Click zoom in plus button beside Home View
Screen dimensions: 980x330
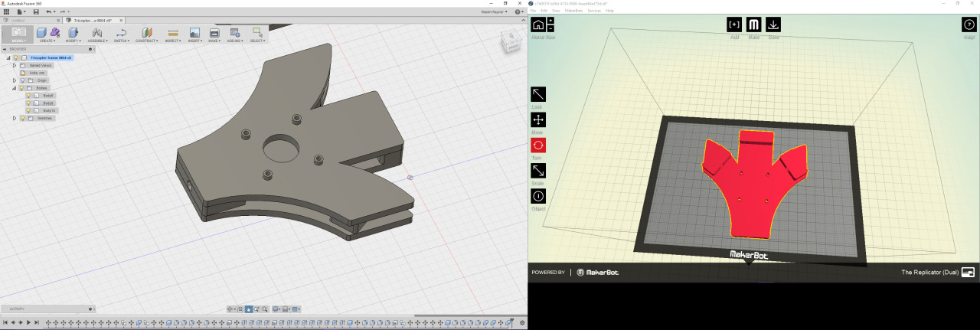pyautogui.click(x=550, y=20)
